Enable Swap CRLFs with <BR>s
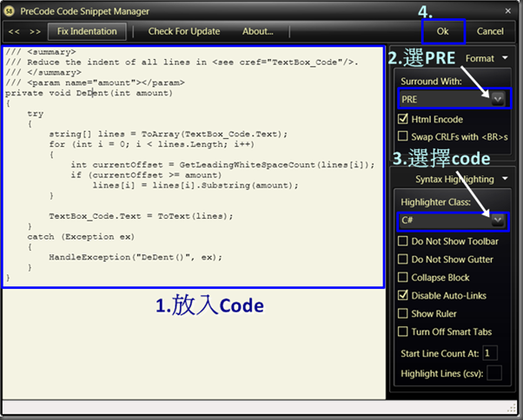This screenshot has width=523, height=420. (403, 136)
